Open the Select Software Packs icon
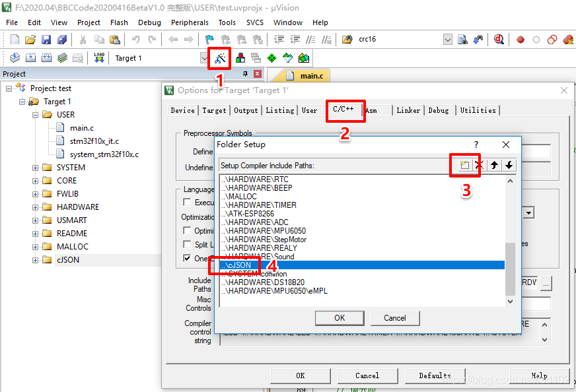This screenshot has width=576, height=392. pyautogui.click(x=287, y=58)
